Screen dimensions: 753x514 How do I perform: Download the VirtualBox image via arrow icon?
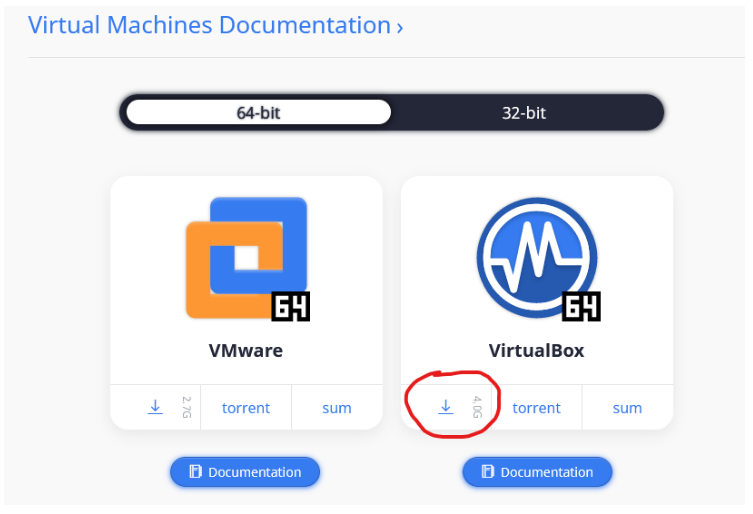pyautogui.click(x=446, y=407)
